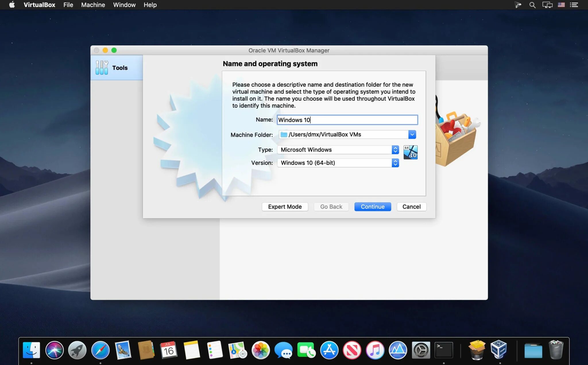Image resolution: width=588 pixels, height=365 pixels.
Task: Open Launchpad rocket icon in dock
Action: pos(77,350)
